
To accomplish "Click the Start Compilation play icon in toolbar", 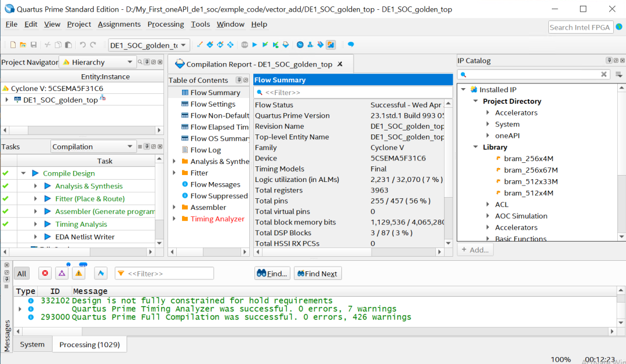I will tap(254, 45).
